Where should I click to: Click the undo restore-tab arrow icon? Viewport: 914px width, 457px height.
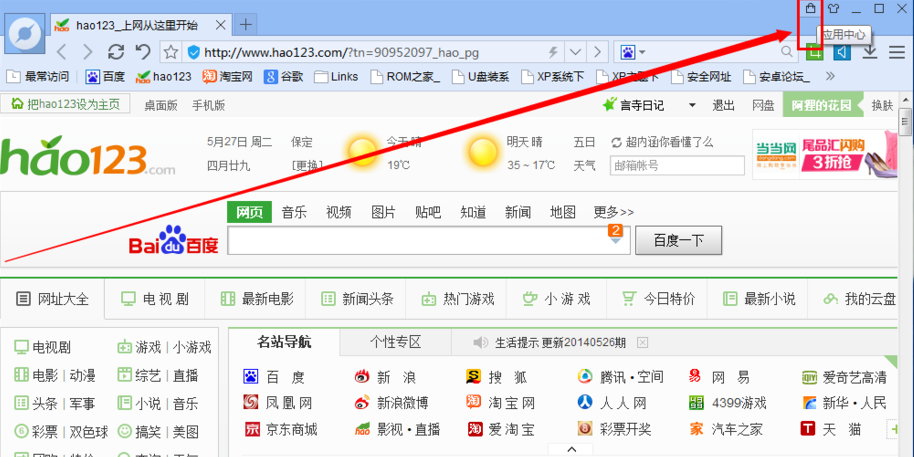coord(143,52)
